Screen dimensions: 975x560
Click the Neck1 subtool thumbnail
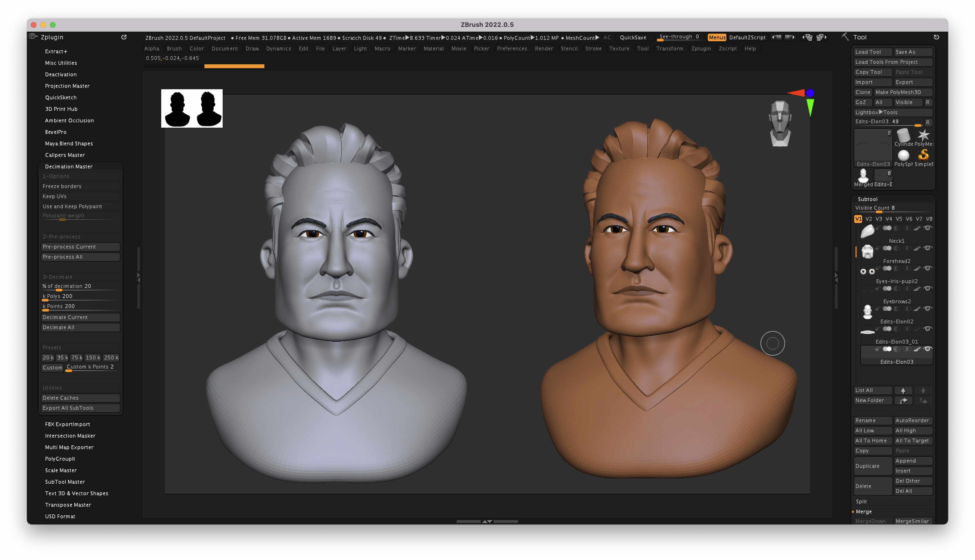(x=867, y=231)
